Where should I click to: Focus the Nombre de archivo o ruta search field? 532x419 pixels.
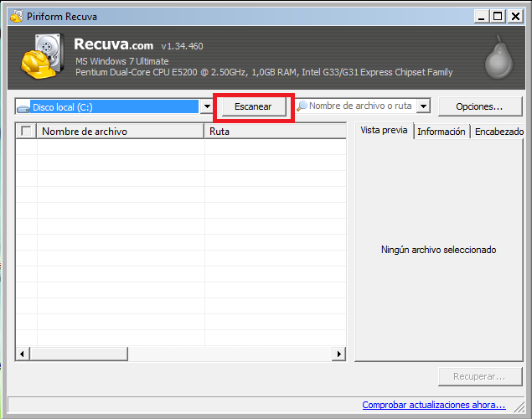(361, 106)
